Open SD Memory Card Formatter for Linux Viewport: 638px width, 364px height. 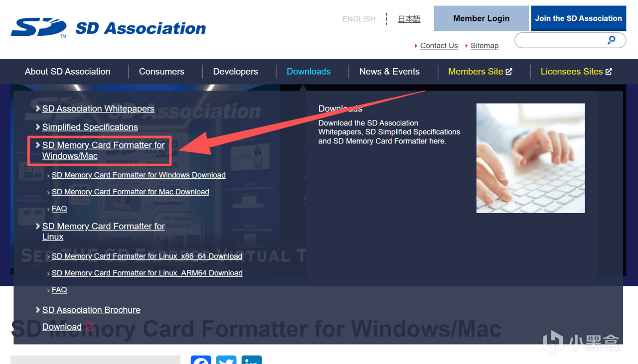pyautogui.click(x=104, y=232)
